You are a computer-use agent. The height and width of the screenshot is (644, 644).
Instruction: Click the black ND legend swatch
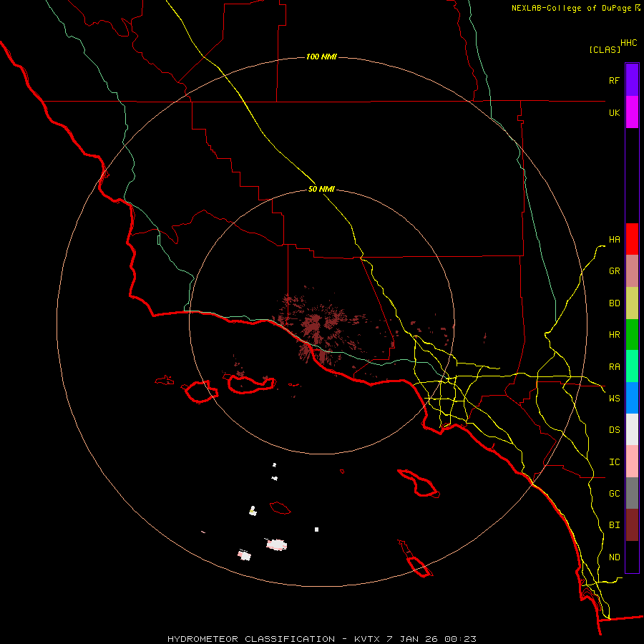point(632,557)
